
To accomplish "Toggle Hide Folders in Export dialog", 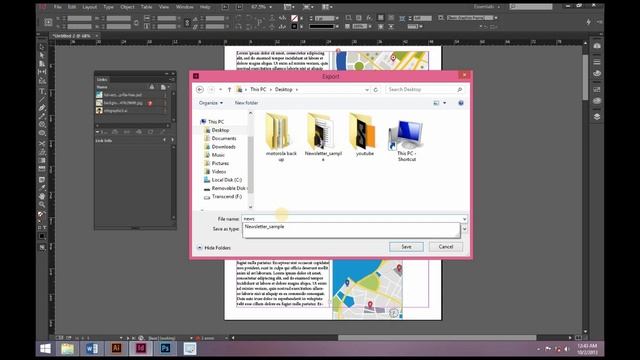I will click(214, 248).
